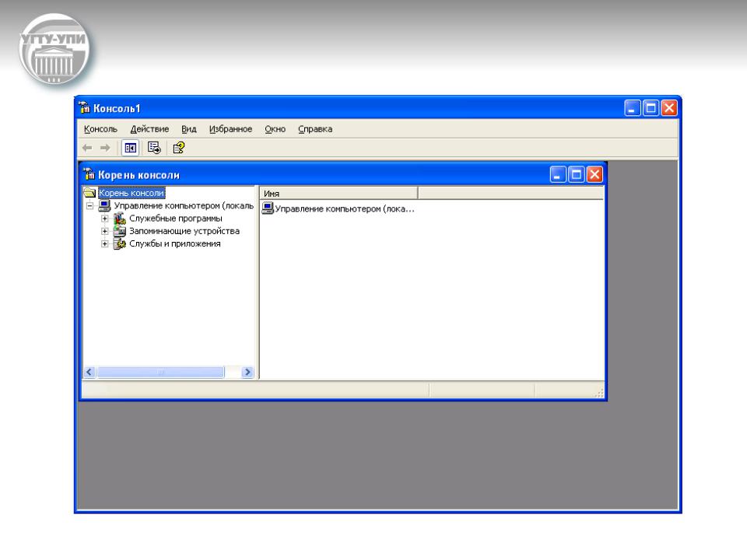Select Корень консоли in the tree

coord(132,193)
